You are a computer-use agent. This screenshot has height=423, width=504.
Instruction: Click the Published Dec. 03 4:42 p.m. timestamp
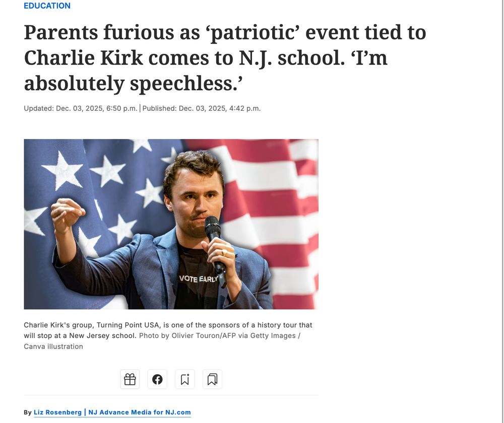202,108
